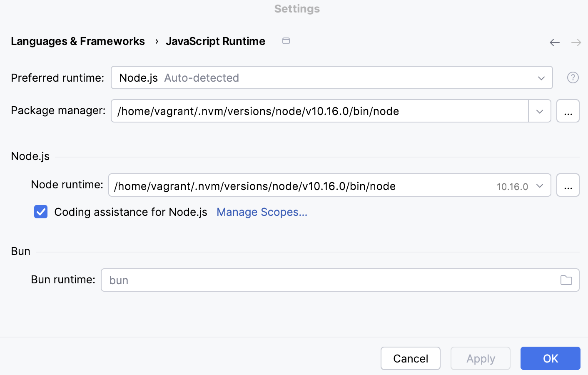The width and height of the screenshot is (588, 375).
Task: Select Languages & Frameworks in the breadcrumb
Action: 78,41
